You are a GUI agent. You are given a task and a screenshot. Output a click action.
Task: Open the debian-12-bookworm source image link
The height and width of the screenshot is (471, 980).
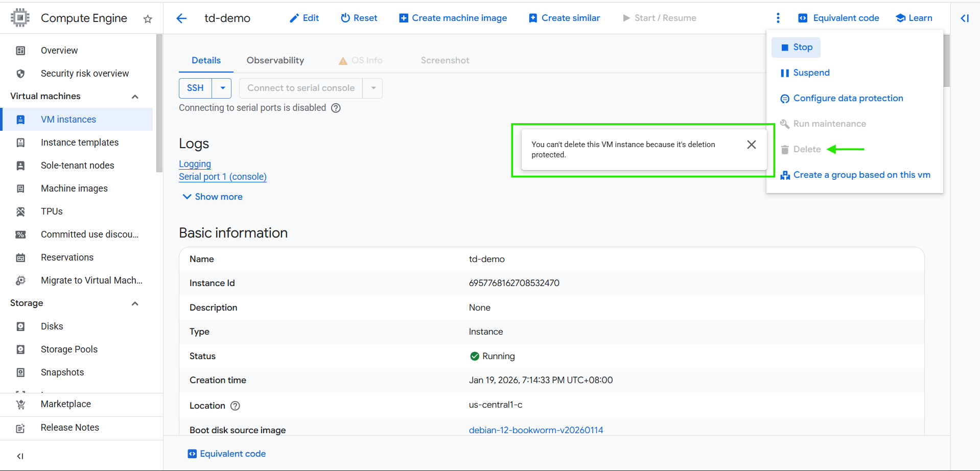535,430
